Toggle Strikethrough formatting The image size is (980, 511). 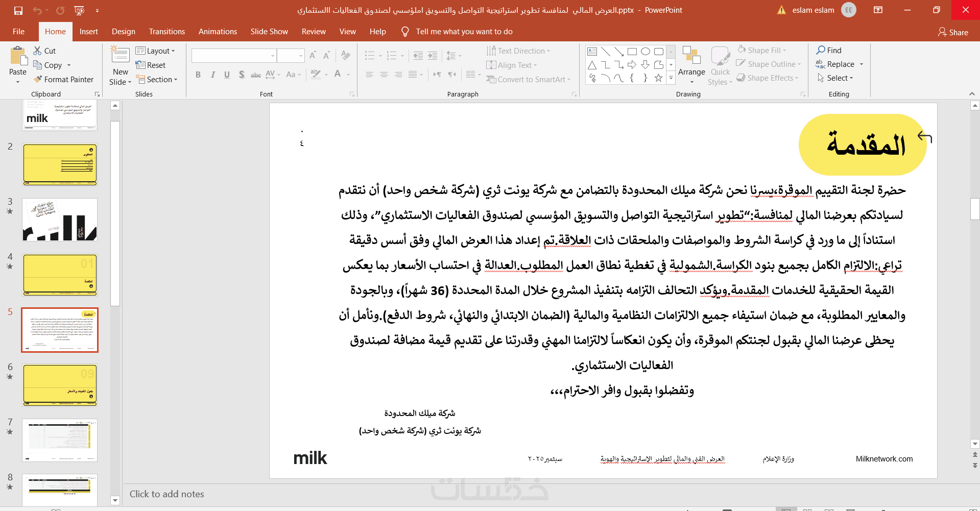256,75
